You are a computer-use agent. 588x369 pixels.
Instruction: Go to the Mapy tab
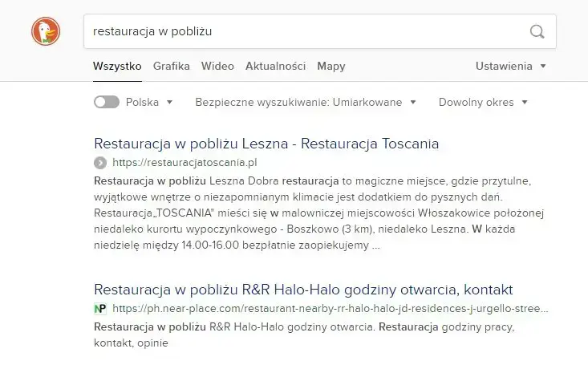point(330,67)
